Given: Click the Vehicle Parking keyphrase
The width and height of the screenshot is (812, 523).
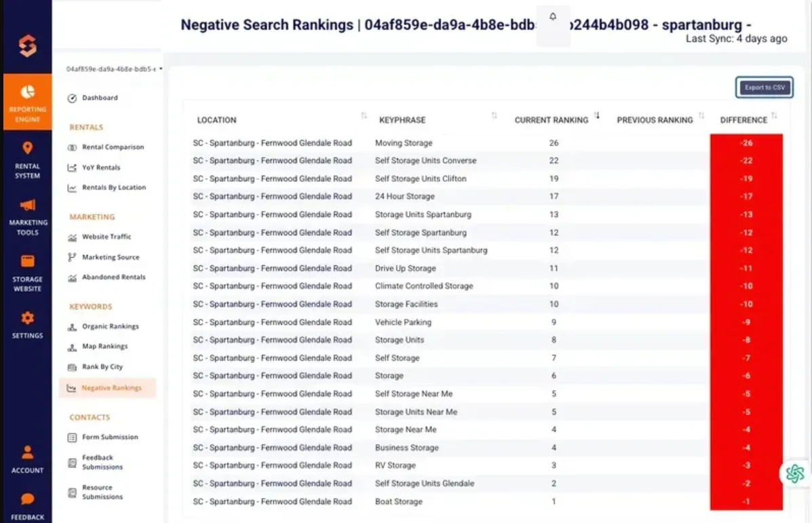Looking at the screenshot, I should pyautogui.click(x=403, y=323).
